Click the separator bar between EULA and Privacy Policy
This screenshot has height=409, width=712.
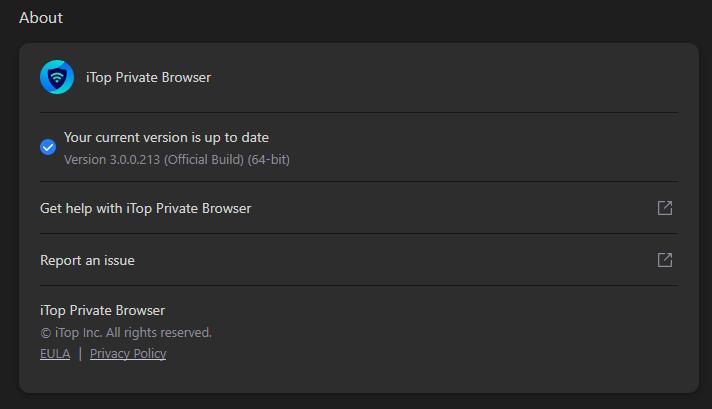80,353
